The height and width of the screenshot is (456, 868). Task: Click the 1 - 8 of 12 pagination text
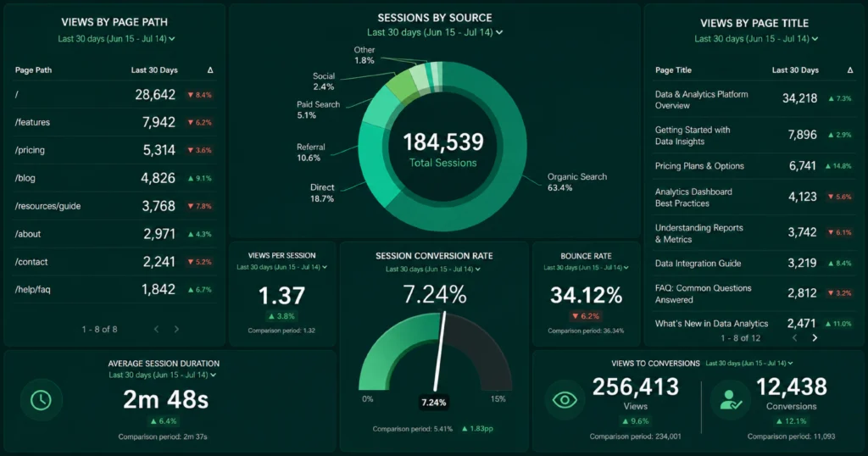click(x=740, y=338)
